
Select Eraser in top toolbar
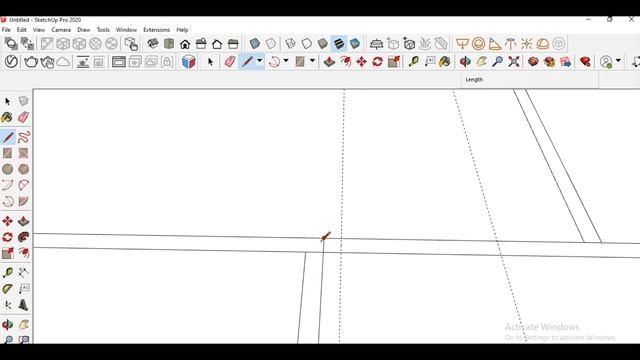coord(230,62)
